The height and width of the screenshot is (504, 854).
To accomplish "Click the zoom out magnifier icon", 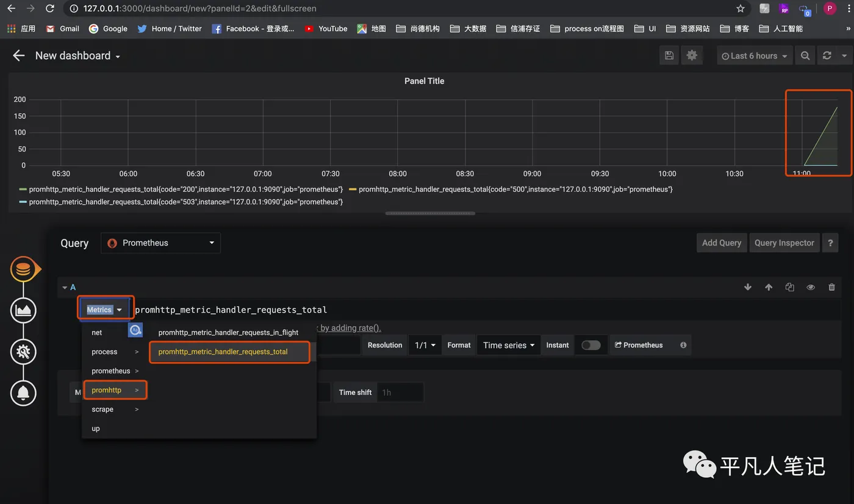I will click(x=805, y=55).
